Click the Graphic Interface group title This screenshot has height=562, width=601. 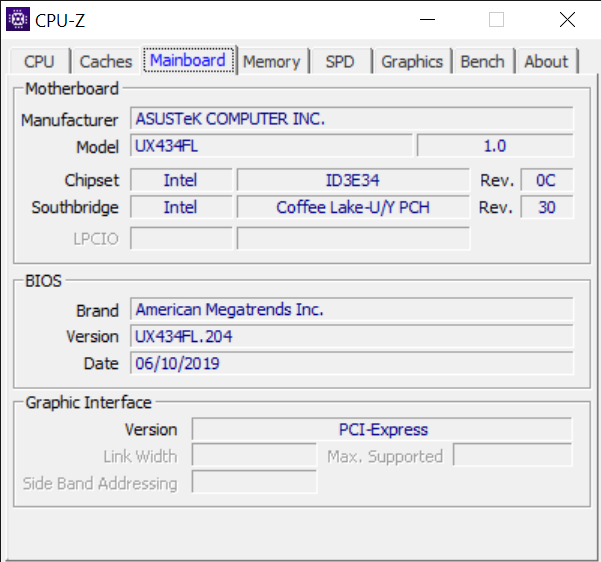pyautogui.click(x=88, y=403)
